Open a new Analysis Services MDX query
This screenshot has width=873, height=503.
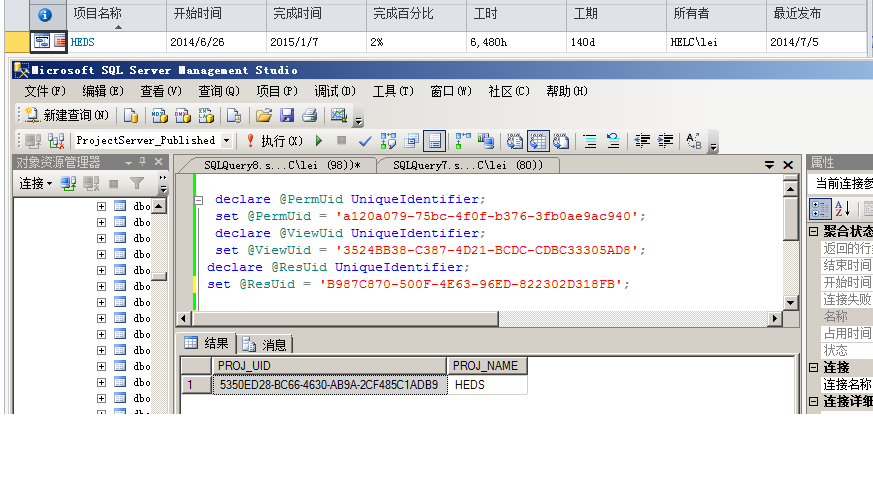click(160, 115)
